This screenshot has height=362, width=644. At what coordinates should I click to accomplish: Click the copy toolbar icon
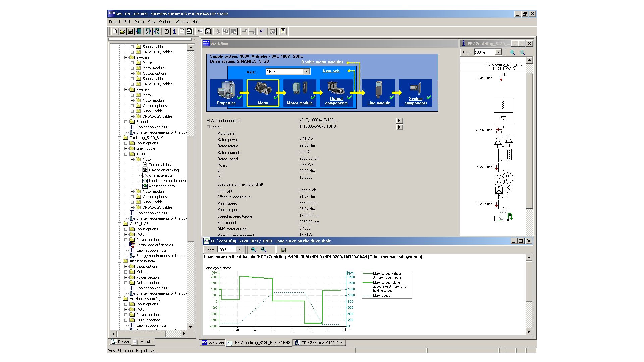[x=226, y=32]
